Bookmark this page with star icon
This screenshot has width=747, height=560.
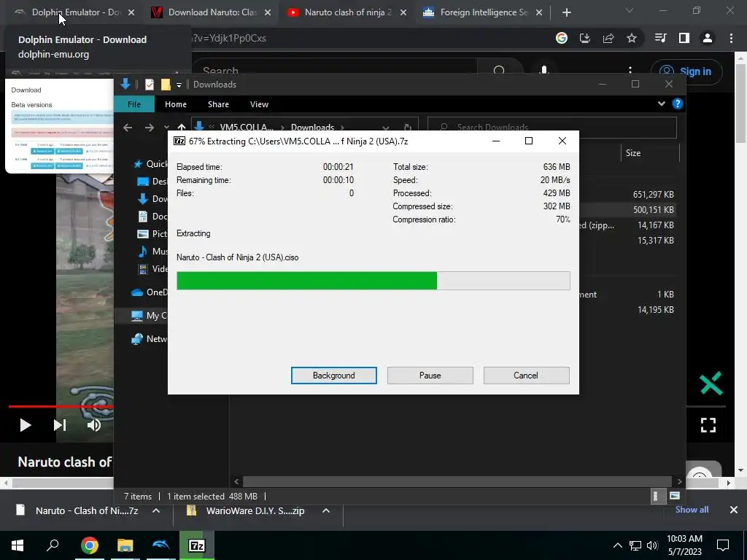tap(632, 38)
